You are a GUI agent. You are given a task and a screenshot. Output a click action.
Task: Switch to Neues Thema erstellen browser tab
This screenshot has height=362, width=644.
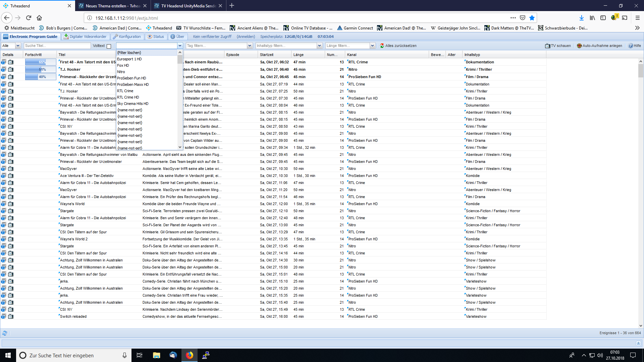(x=113, y=6)
